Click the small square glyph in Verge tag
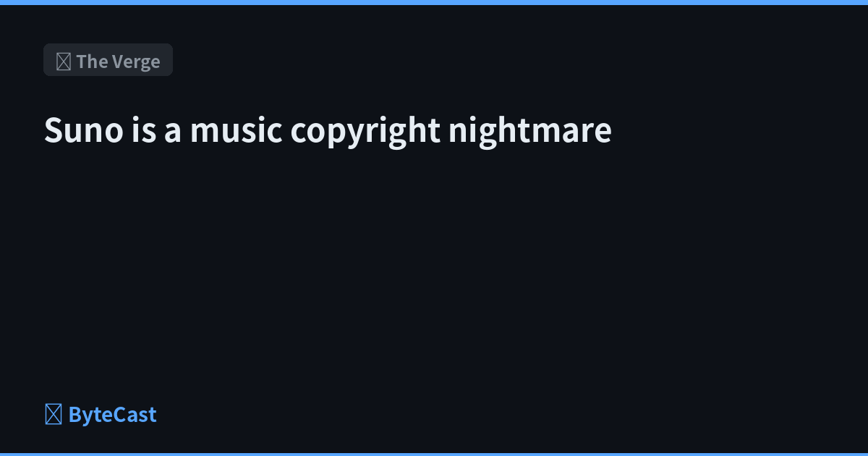The width and height of the screenshot is (868, 456). click(x=64, y=62)
